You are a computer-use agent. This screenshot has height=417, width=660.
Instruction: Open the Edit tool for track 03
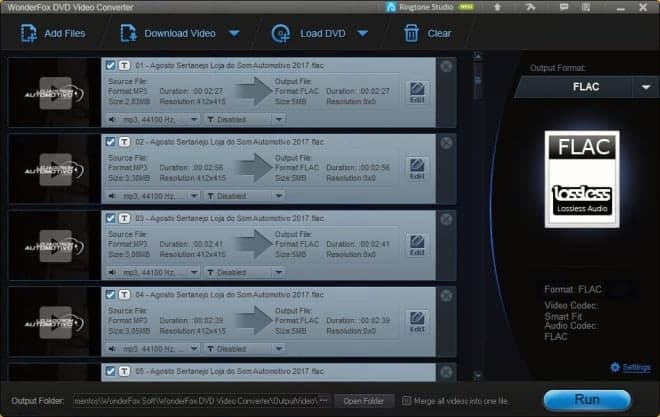(417, 245)
